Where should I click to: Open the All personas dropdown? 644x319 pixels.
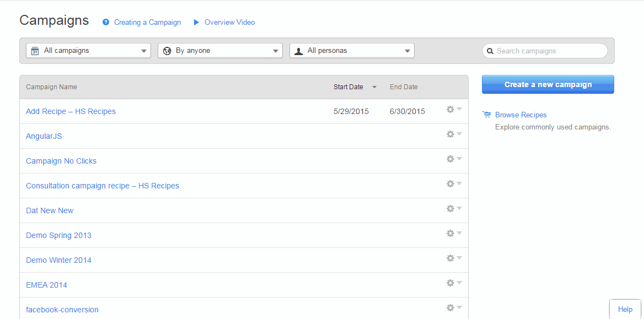(352, 51)
